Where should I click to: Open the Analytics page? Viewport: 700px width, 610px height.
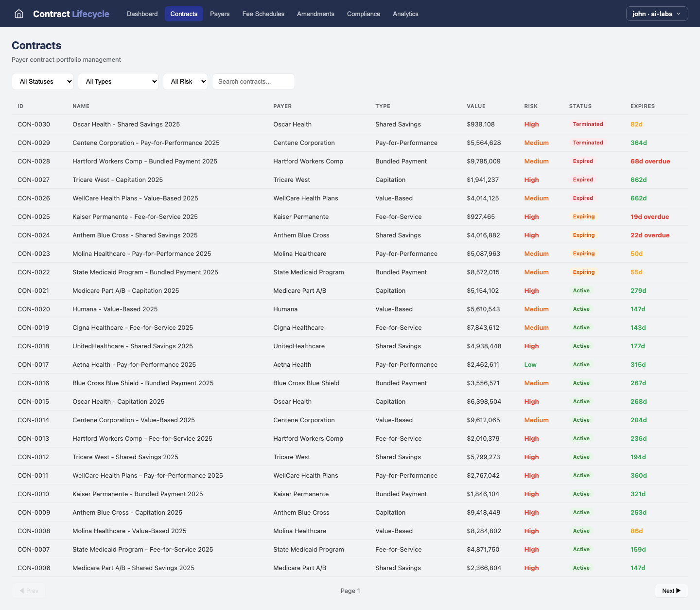pyautogui.click(x=405, y=14)
